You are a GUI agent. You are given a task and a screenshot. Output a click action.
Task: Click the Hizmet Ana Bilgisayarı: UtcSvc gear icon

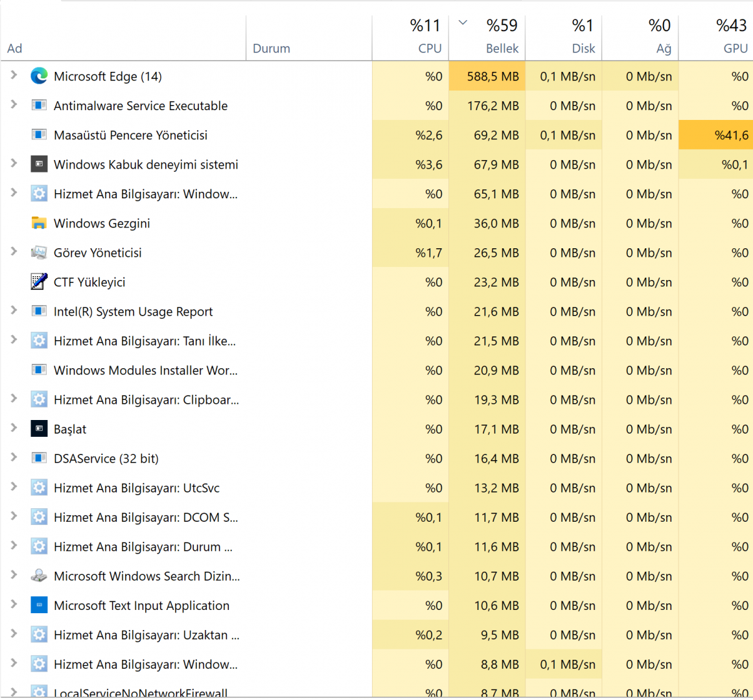tap(39, 488)
